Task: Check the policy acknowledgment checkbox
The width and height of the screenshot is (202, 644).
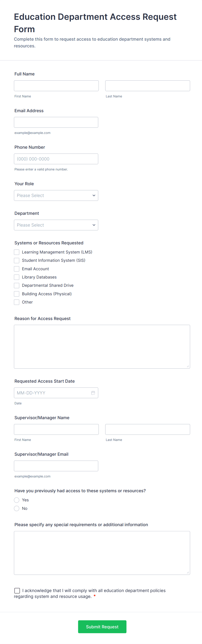Action: [17, 591]
